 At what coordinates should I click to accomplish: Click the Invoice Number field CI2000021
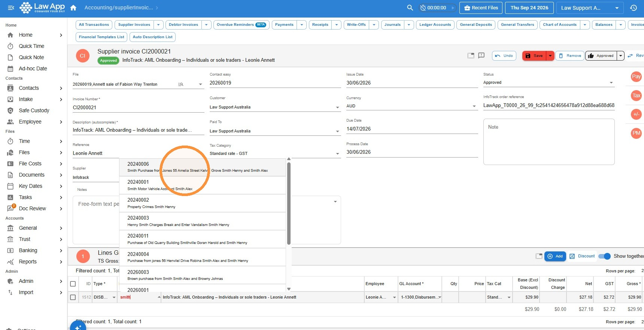(139, 108)
